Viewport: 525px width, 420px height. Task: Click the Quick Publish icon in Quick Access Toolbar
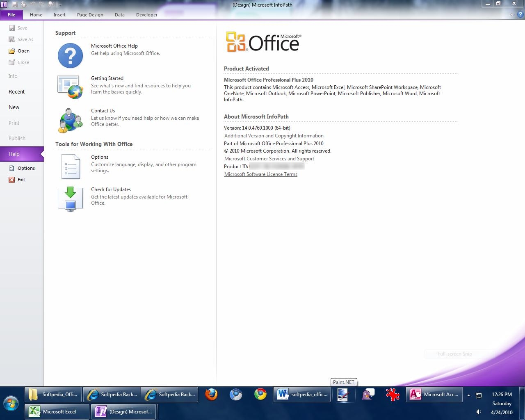[23, 5]
